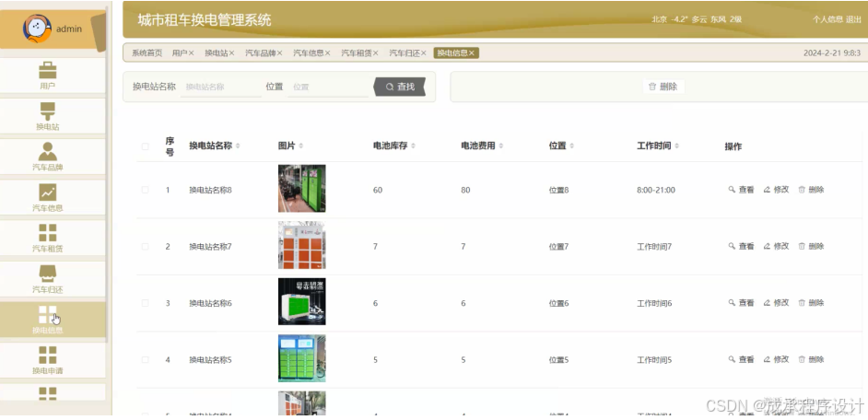The height and width of the screenshot is (420, 868).
Task: Click 退出 to log out
Action: pos(853,19)
